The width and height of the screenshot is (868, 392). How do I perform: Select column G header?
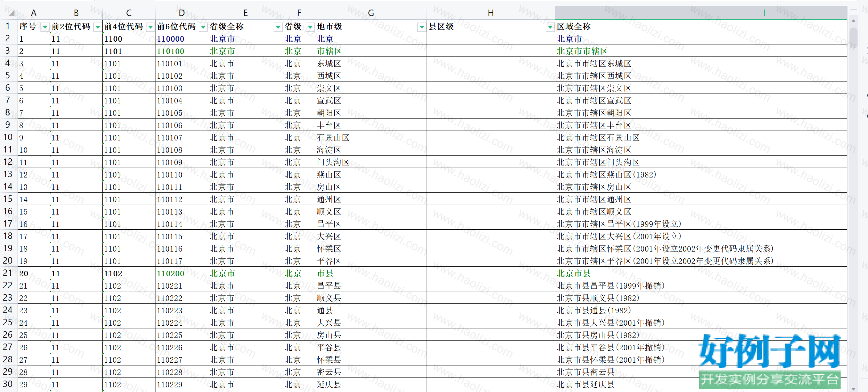click(x=371, y=13)
